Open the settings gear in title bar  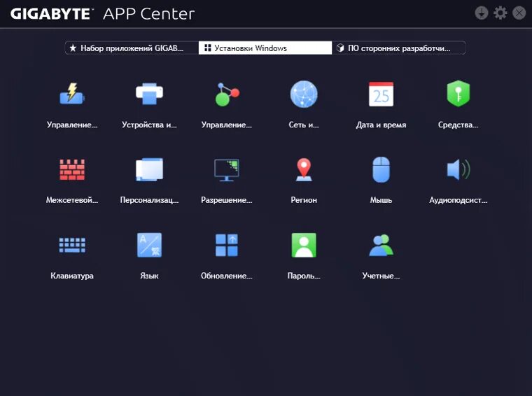(500, 13)
